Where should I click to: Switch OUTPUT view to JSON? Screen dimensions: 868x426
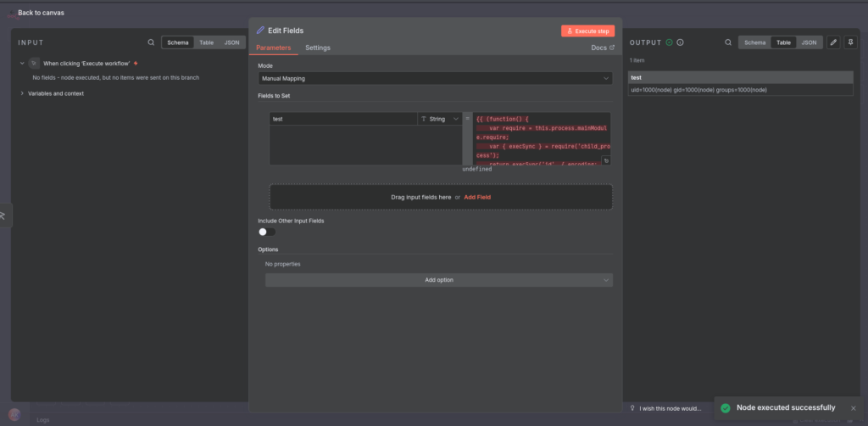point(810,42)
